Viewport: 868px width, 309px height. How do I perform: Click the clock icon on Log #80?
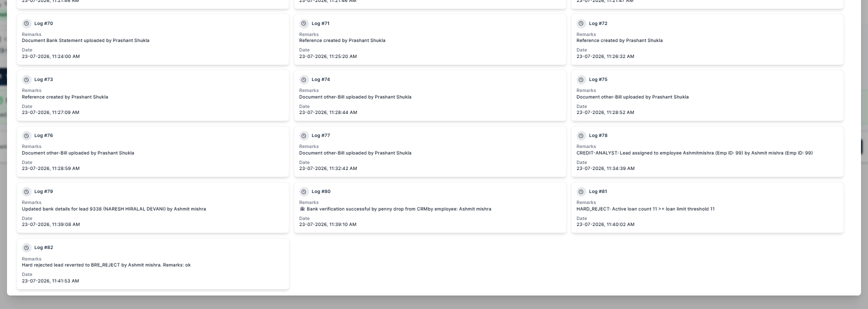pos(304,191)
